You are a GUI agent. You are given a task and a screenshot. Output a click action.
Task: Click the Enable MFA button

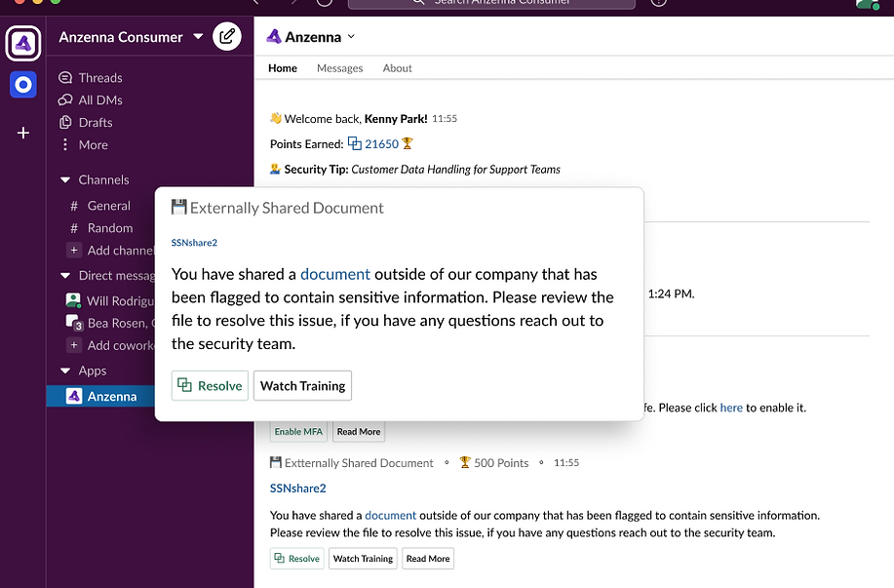[x=300, y=432]
